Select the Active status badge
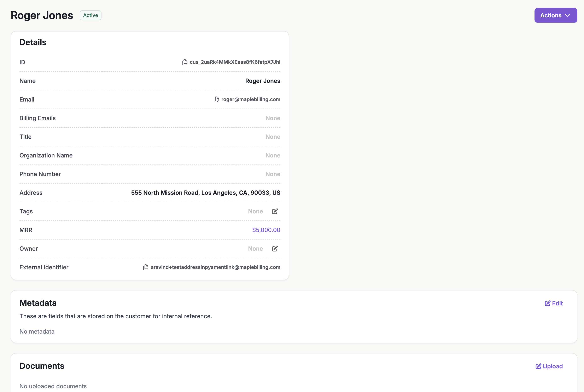The image size is (584, 392). (x=90, y=15)
